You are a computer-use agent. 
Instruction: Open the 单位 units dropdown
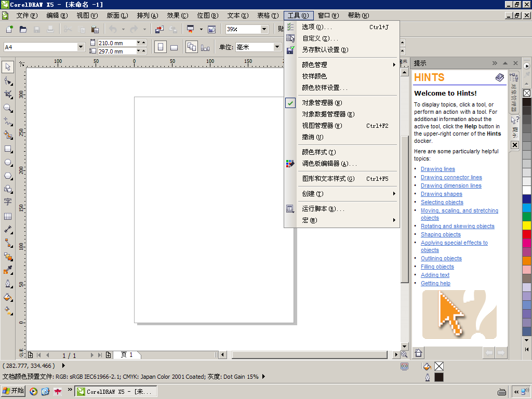pos(277,47)
